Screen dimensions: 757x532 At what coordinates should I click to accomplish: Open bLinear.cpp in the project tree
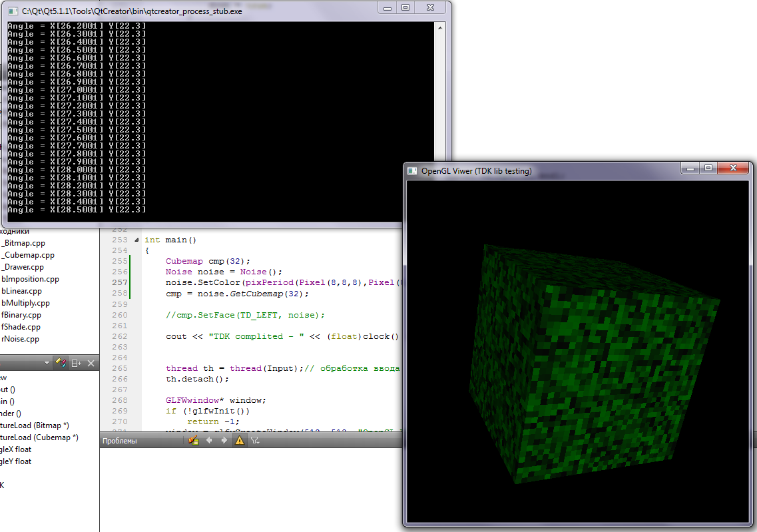tap(22, 291)
